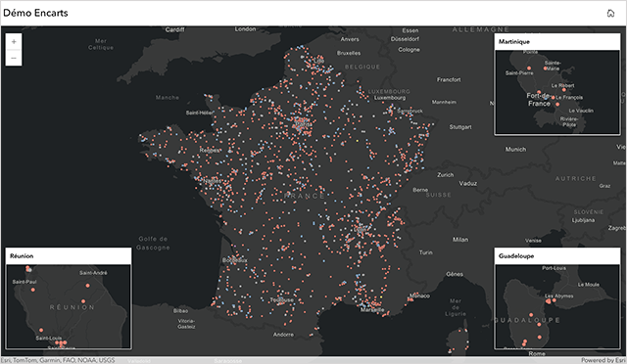This screenshot has width=627, height=364.
Task: Click the Toulouse city label
Action: pos(282,299)
